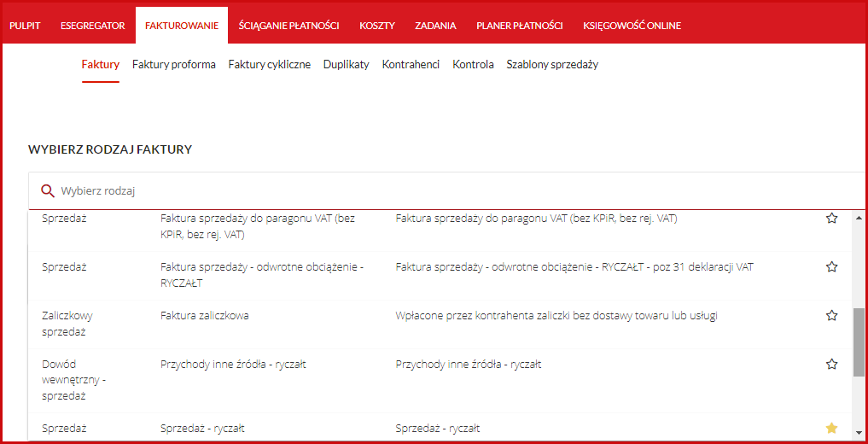Click the scrollbar down arrow
The image size is (868, 444).
coord(859,432)
